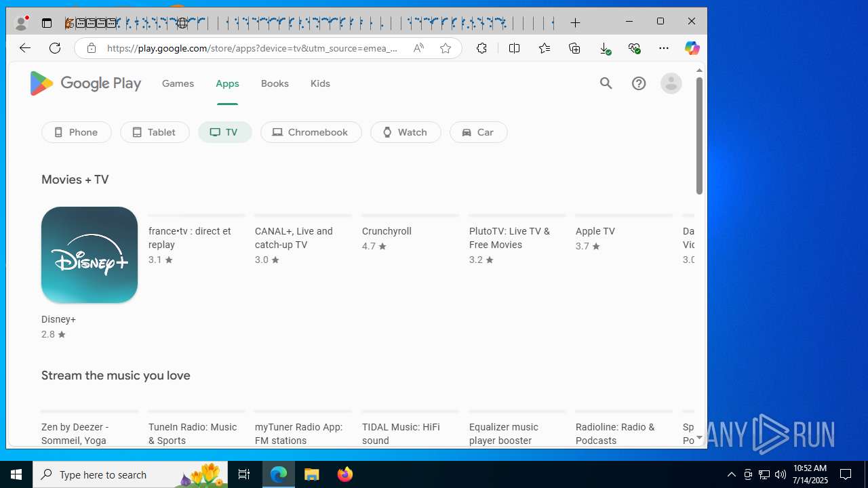Screen dimensions: 868x488
Task: Open Browser essentials heart icon
Action: tap(634, 48)
